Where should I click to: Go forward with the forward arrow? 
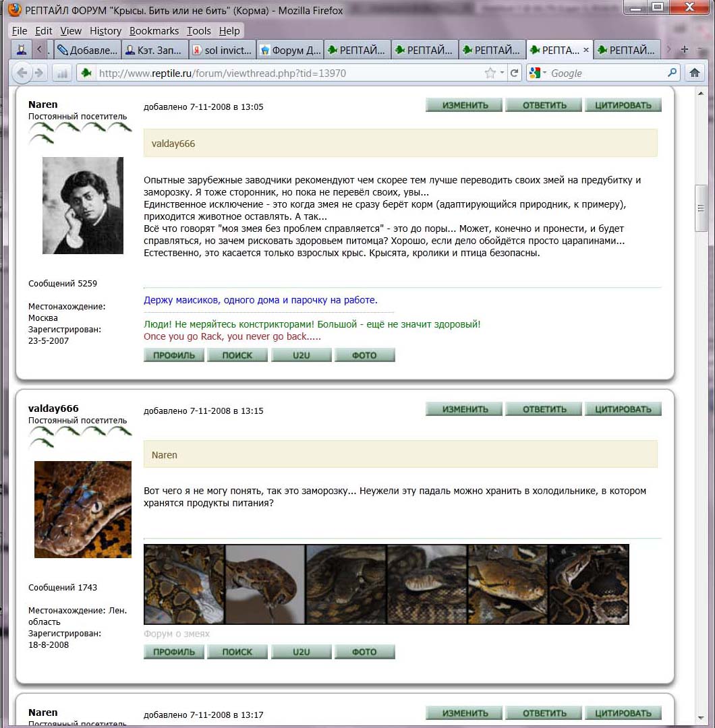pos(39,73)
